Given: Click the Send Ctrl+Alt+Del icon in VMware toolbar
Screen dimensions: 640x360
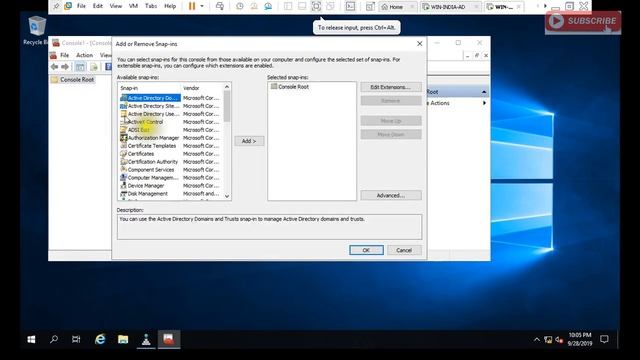Looking at the screenshot, I should 220,6.
